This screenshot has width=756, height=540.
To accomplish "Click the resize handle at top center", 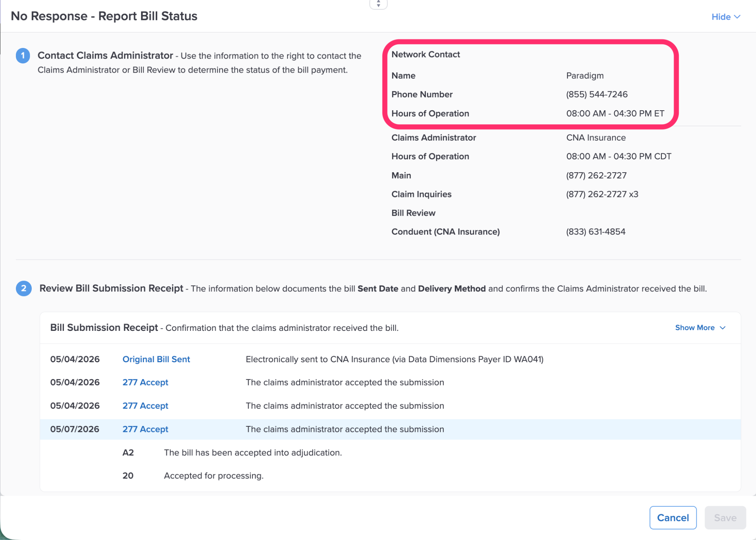I will [x=378, y=4].
